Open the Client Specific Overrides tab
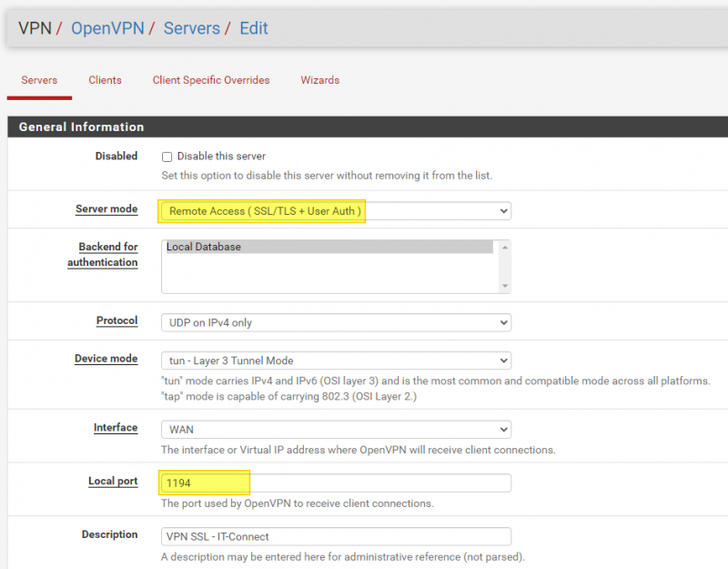The width and height of the screenshot is (728, 569). point(211,80)
